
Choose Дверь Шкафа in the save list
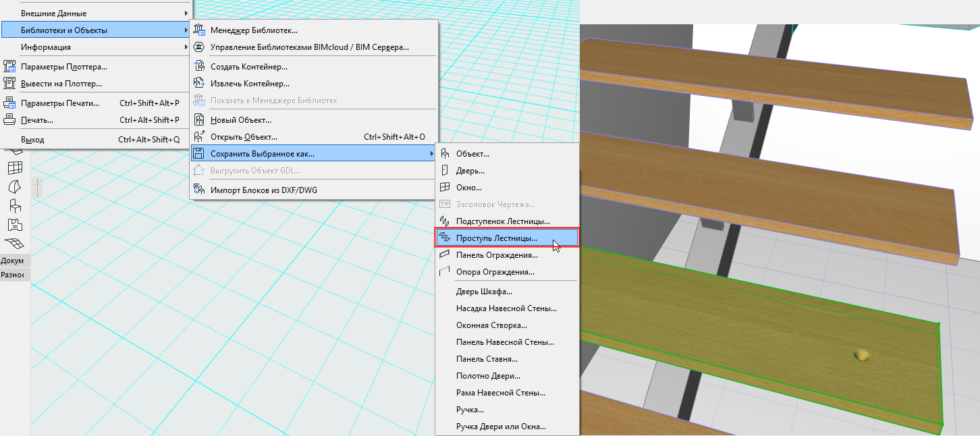(x=484, y=292)
